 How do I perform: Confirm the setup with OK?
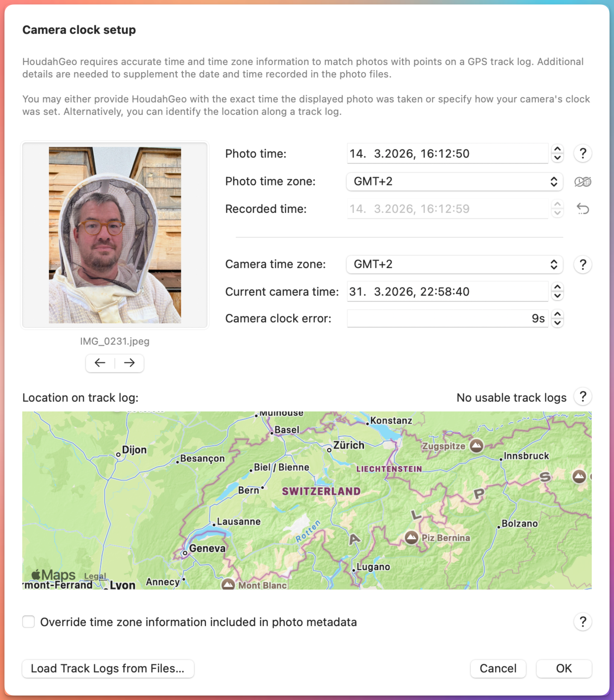click(563, 668)
